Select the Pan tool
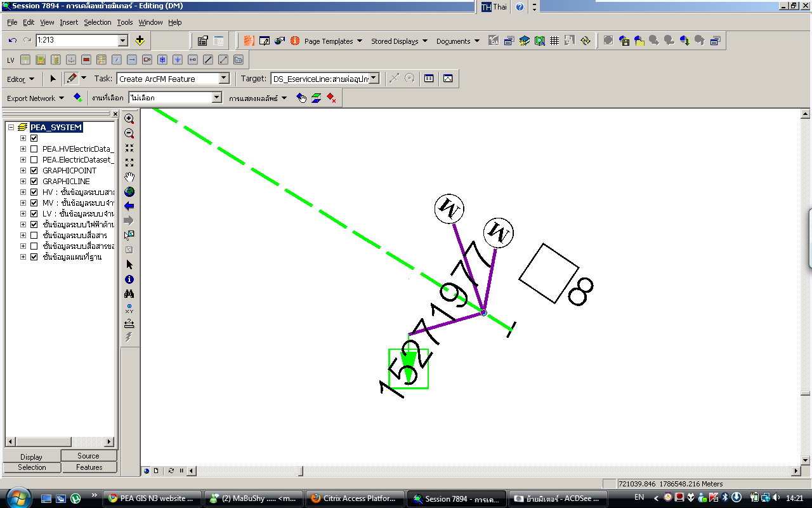 tap(129, 177)
